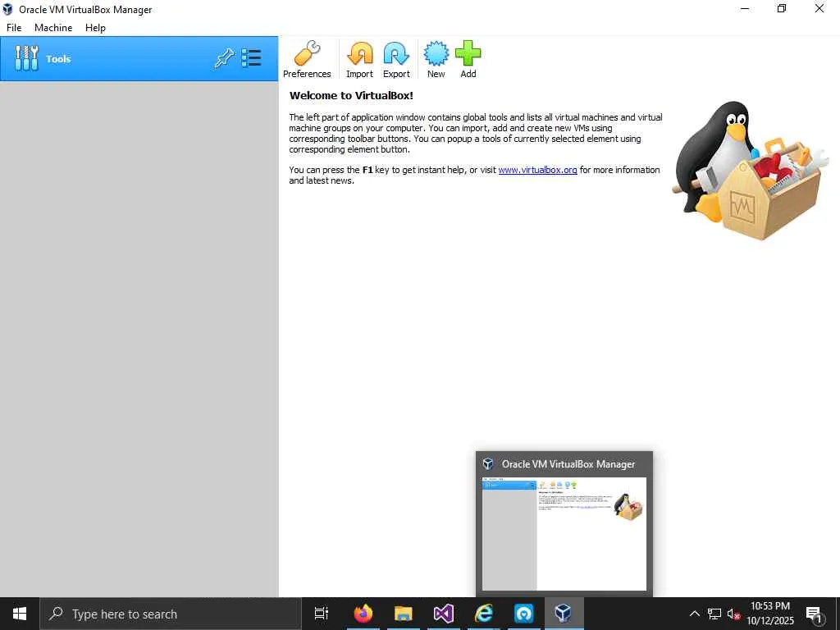Restore down the VirtualBox Manager window
Image resolution: width=840 pixels, height=630 pixels.
pos(782,8)
